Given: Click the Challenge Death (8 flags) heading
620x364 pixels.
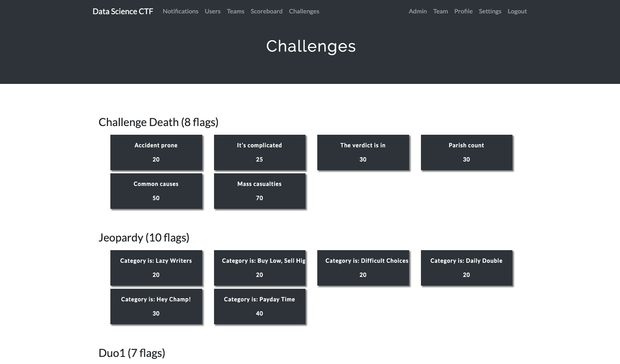Looking at the screenshot, I should pyautogui.click(x=158, y=122).
